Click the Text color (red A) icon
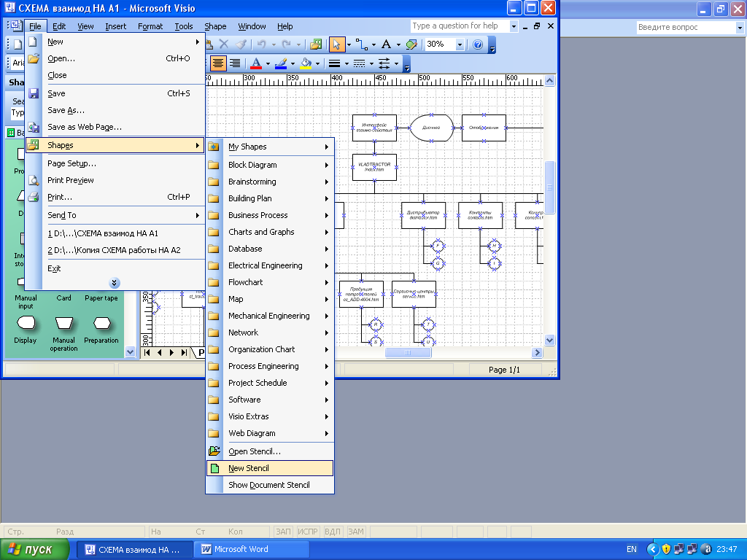747x560 pixels. 256,63
